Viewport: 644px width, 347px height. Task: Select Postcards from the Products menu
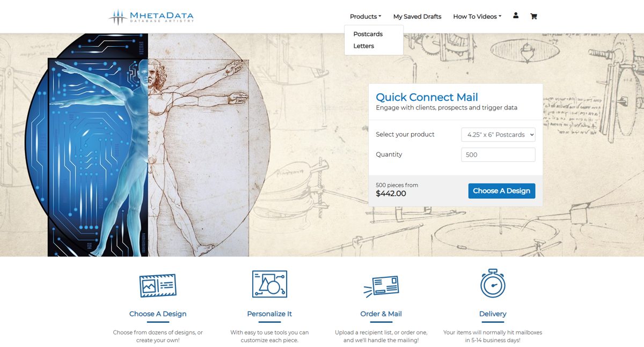click(x=368, y=34)
